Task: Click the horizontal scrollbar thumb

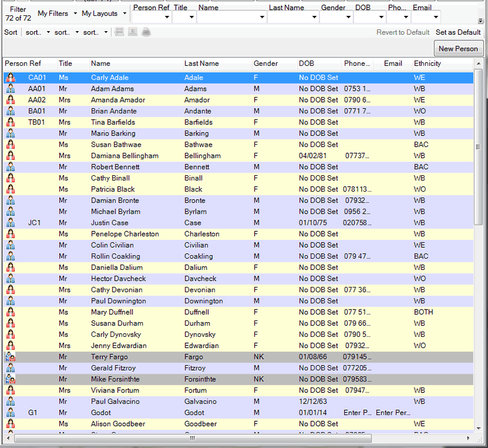Action: 192,438
